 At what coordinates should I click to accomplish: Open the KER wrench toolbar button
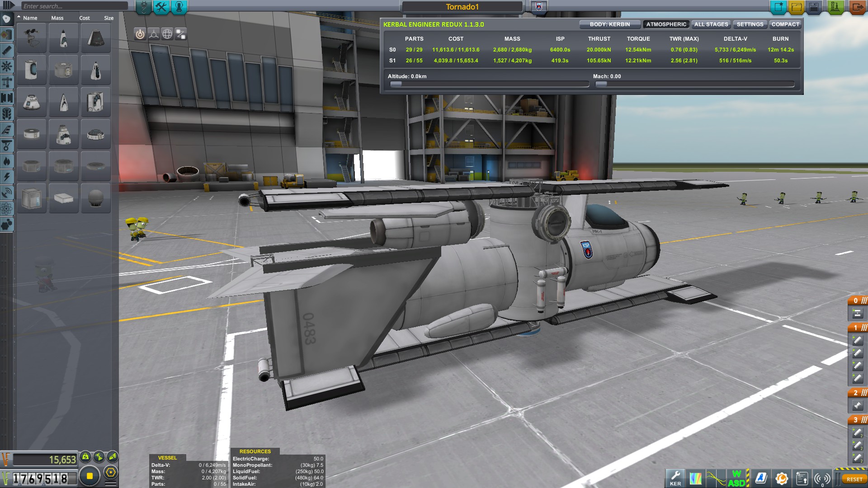pyautogui.click(x=675, y=478)
